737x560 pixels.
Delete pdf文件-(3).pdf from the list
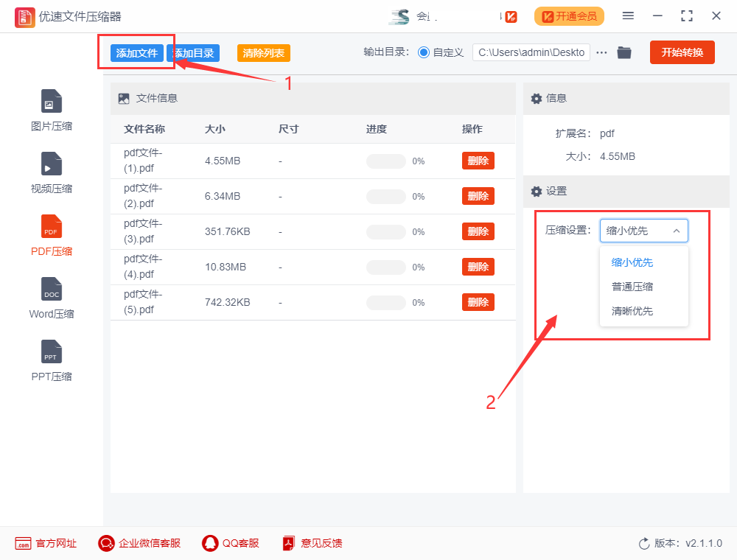click(478, 231)
